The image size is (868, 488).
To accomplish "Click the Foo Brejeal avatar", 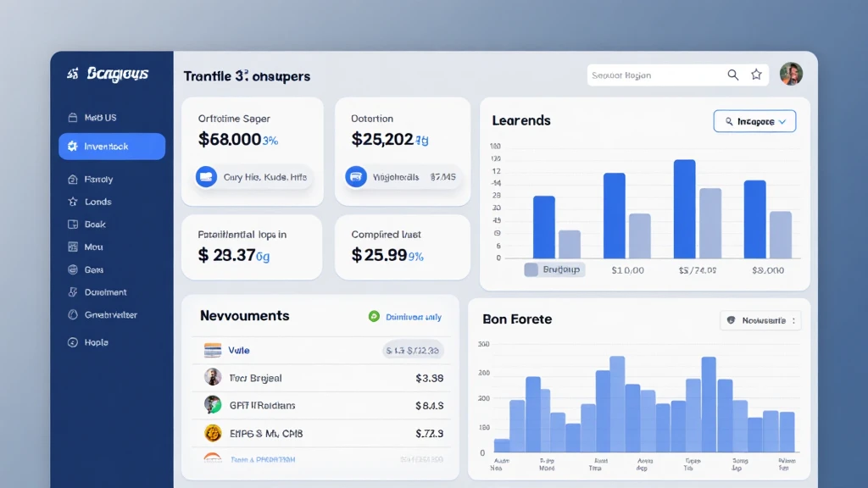I will [x=213, y=377].
